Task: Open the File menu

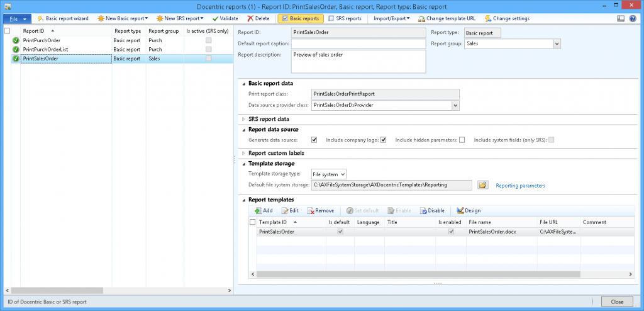Action: [x=17, y=19]
